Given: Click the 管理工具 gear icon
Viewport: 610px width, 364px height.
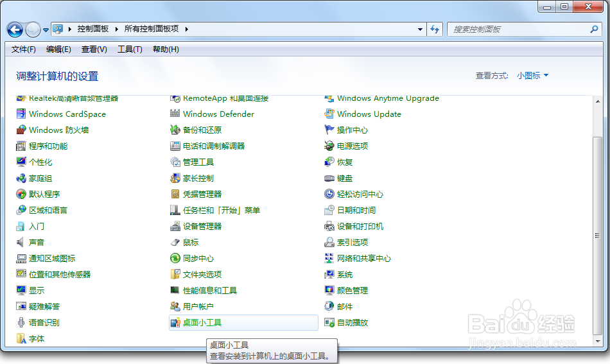Looking at the screenshot, I should tap(175, 162).
